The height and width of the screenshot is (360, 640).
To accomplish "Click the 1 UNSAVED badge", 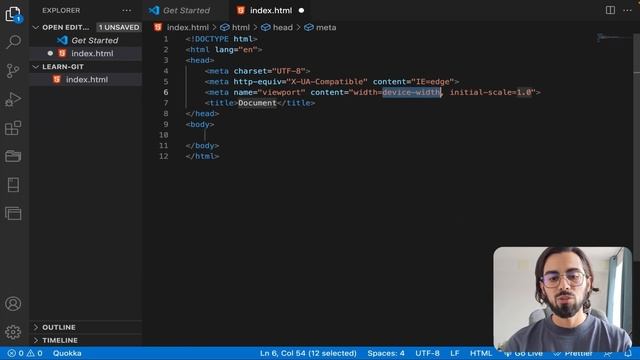I will 119,27.
